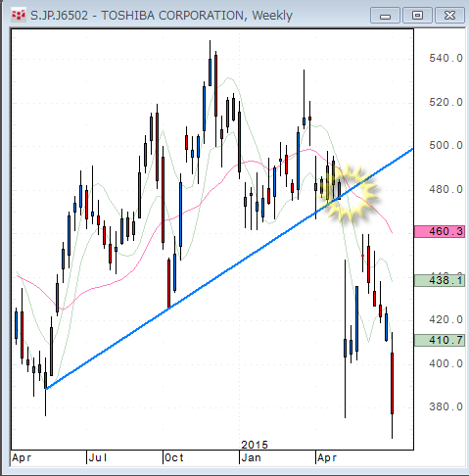Click the 500.0 price axis value
Viewport: 469px width, 476px height.
446,145
